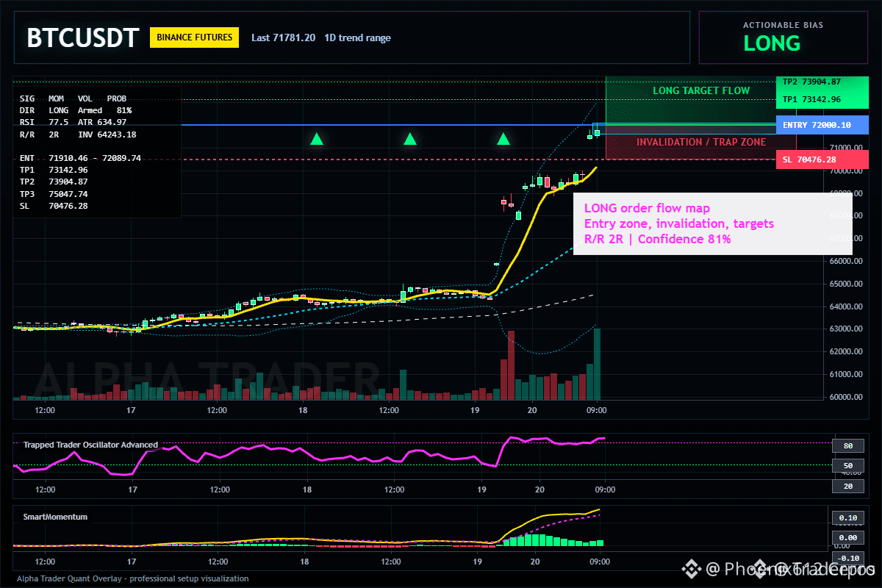This screenshot has height=588, width=882.
Task: Select the SmartMomentum 0.10 scale tag
Action: point(847,518)
